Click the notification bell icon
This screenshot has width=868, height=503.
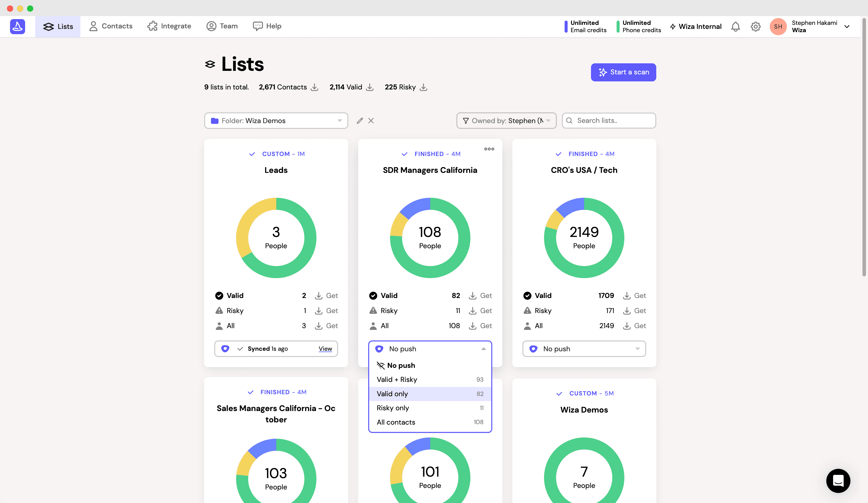(x=735, y=27)
